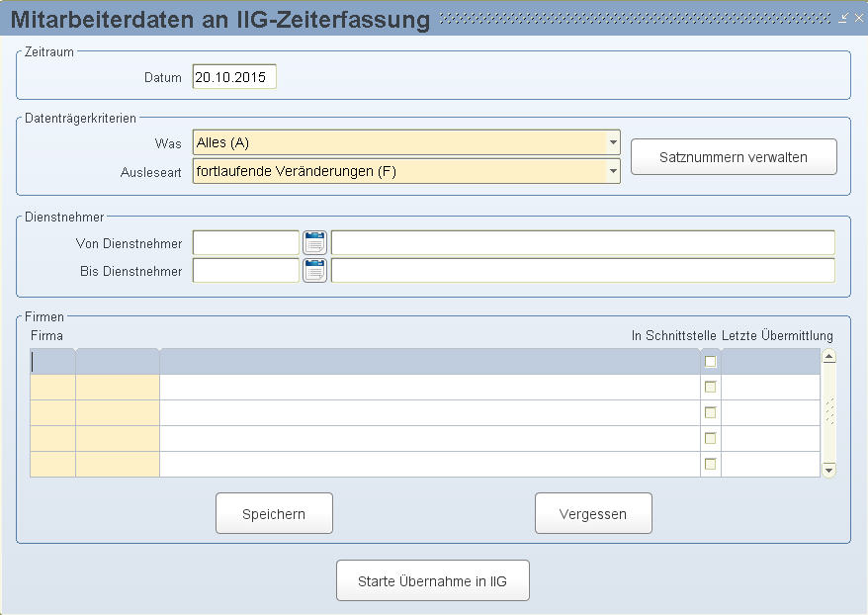868x615 pixels.
Task: Click the minimize arrow icon in title bar
Action: coord(842,18)
